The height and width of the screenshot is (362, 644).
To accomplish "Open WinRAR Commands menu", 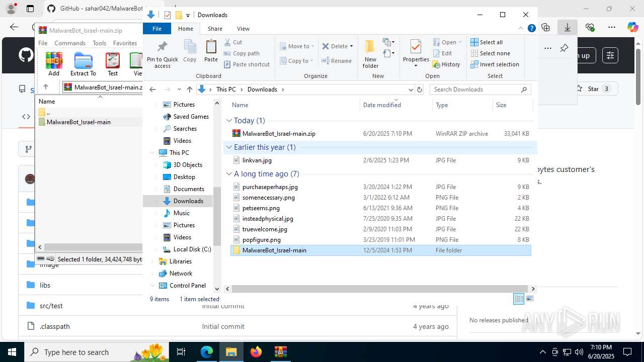I will click(70, 43).
